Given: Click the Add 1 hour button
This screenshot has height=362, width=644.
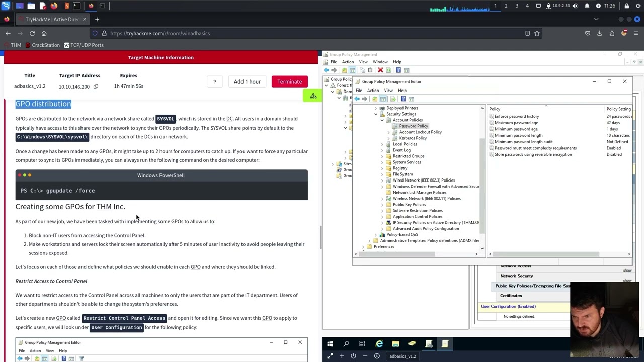Looking at the screenshot, I should 247,82.
